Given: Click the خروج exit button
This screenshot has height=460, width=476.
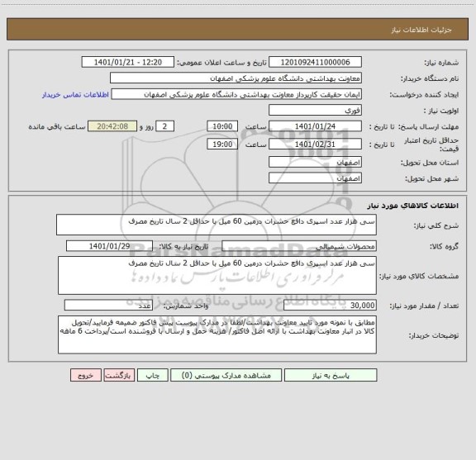Looking at the screenshot, I should 86,375.
